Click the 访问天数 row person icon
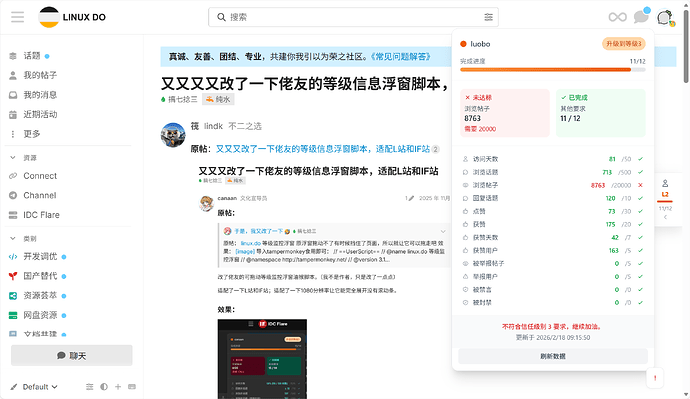 465,159
